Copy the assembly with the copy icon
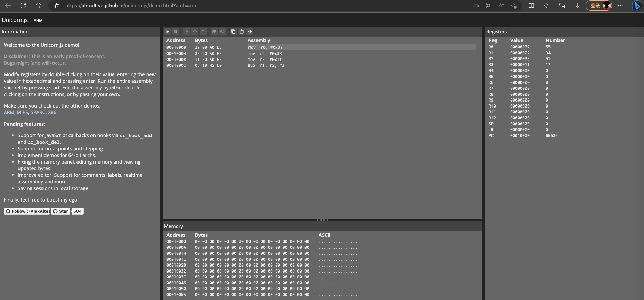 (233, 32)
